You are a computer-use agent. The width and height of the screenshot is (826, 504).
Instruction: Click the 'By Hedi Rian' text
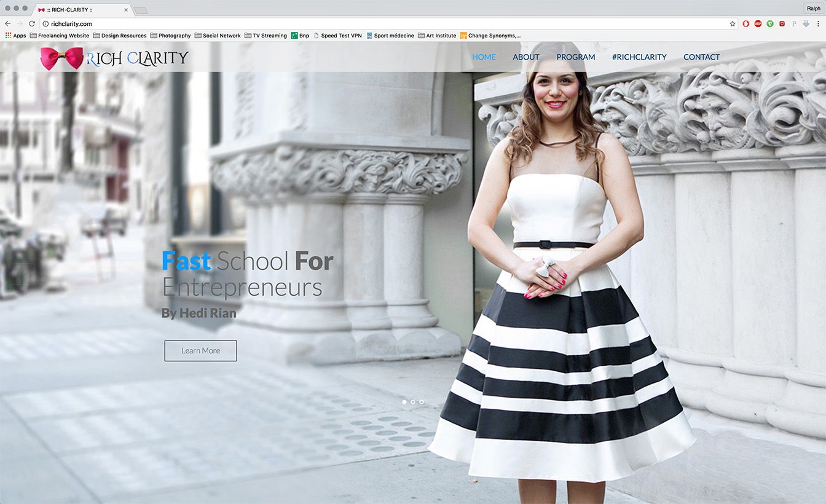coord(199,313)
